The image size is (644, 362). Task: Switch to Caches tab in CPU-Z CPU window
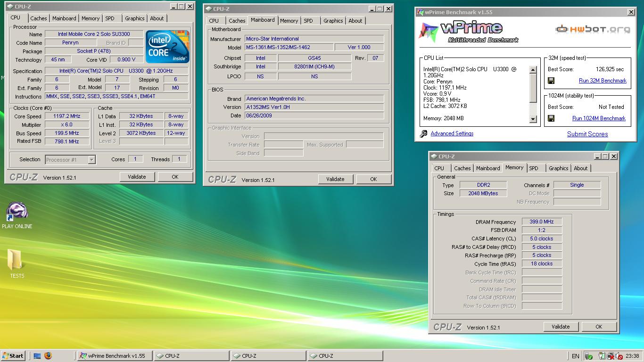tap(38, 18)
